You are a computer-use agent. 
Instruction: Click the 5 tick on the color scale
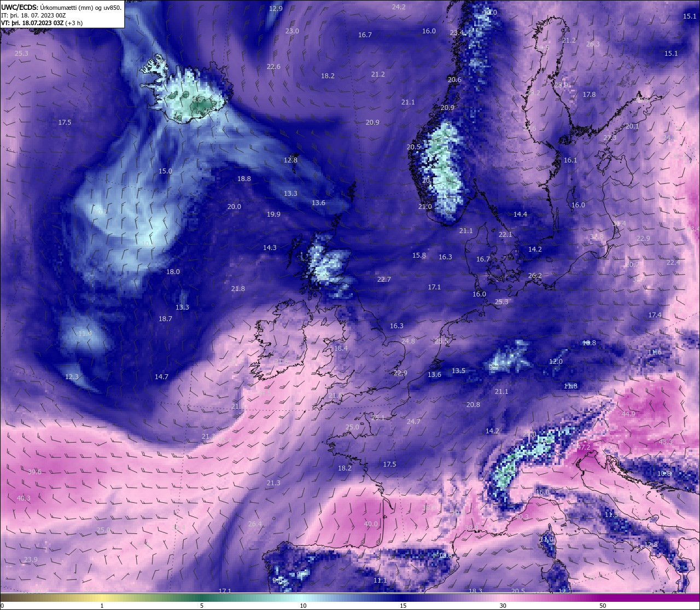tap(202, 606)
